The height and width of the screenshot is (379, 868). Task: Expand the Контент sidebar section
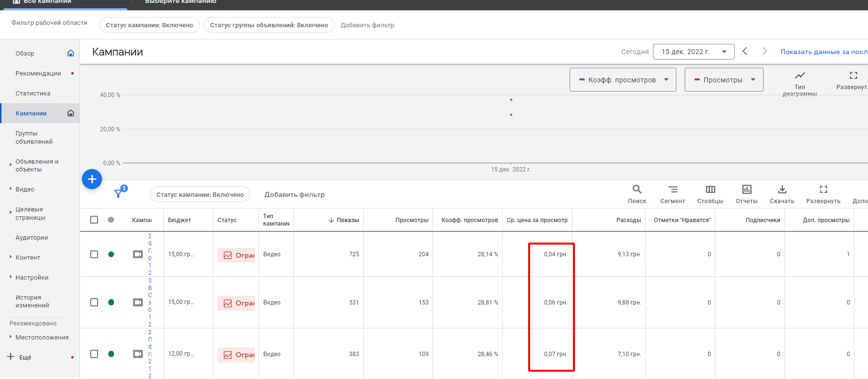[x=11, y=257]
